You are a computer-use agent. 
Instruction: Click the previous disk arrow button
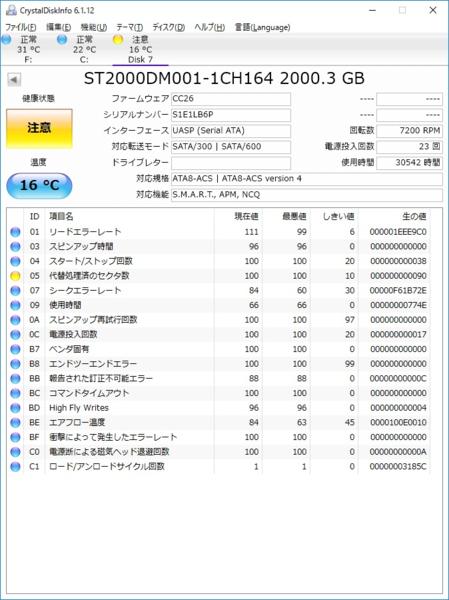14,80
